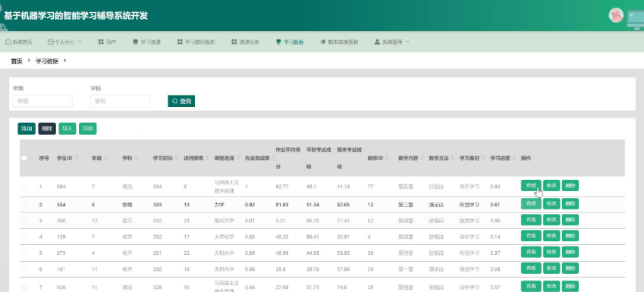
Task: Click the 导出 button
Action: 88,128
